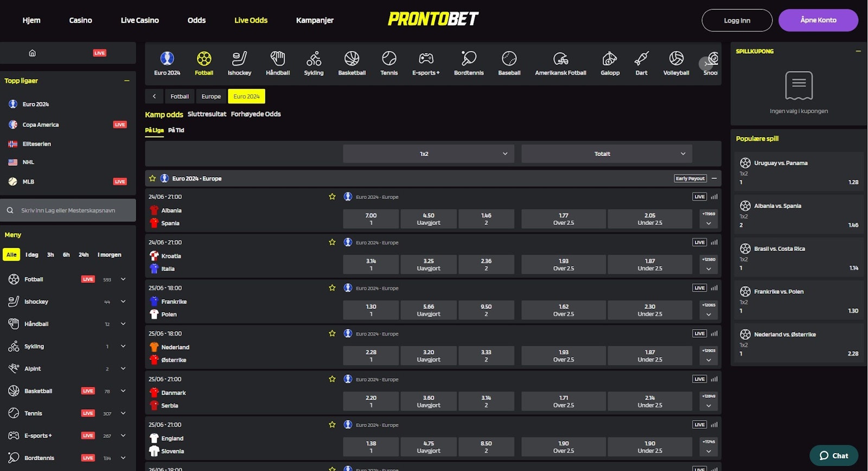Click the Åpne Konto button
The image size is (868, 471).
click(818, 20)
